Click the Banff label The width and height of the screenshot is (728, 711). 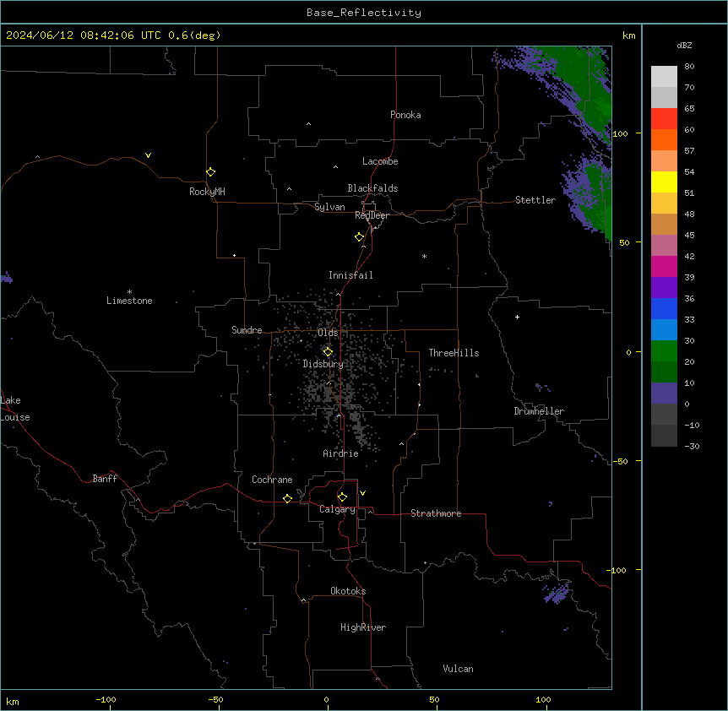105,479
